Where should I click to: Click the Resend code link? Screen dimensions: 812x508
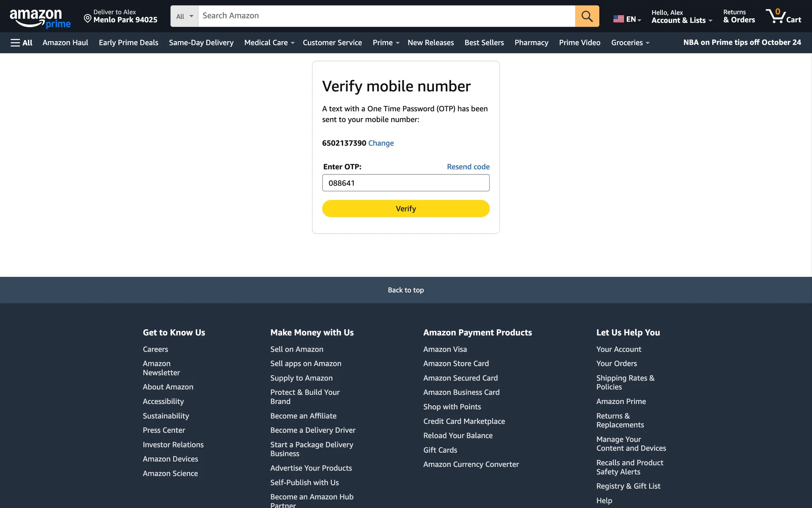click(468, 167)
